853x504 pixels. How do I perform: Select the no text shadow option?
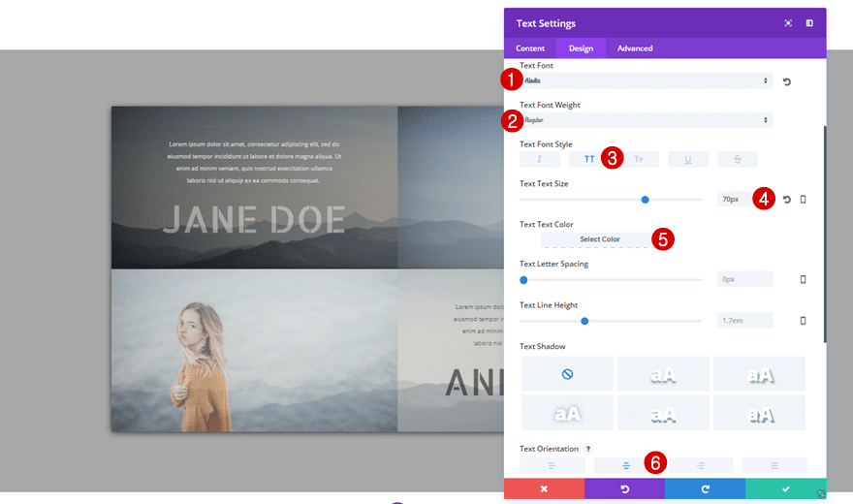click(567, 373)
